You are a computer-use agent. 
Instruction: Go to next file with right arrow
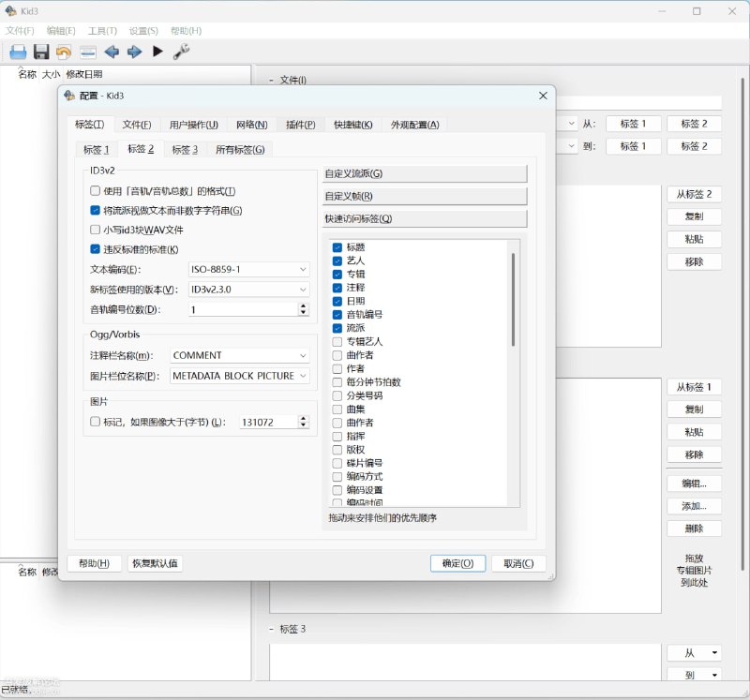coord(134,52)
